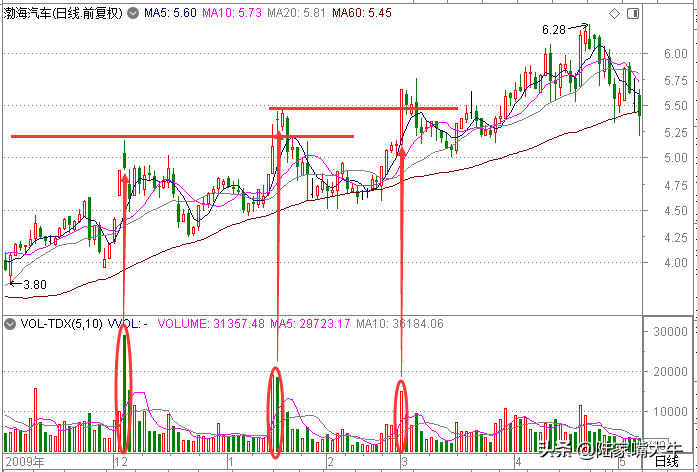The width and height of the screenshot is (697, 472).
Task: Toggle the side panel layout icon
Action: 633,14
